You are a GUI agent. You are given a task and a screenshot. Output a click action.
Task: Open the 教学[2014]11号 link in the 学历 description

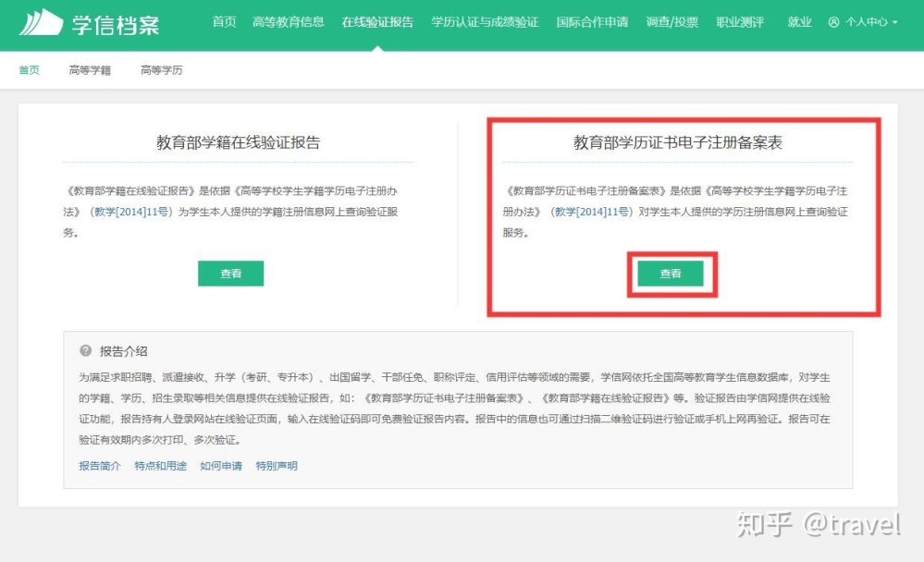tap(592, 212)
